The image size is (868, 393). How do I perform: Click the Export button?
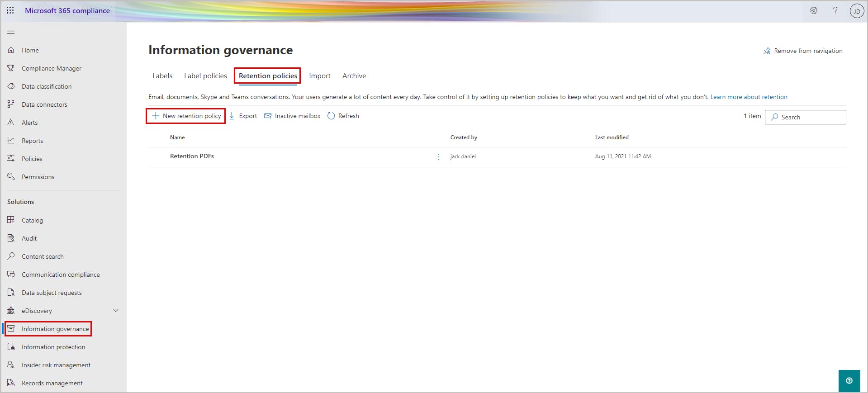243,116
